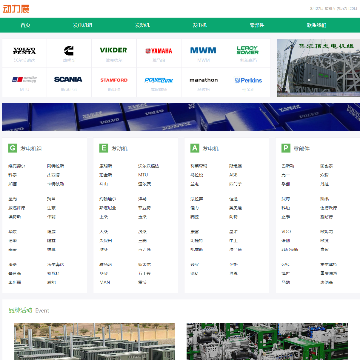Image resolution: width=360 pixels, height=360 pixels.
Task: Click the green G category icon
Action: point(12,148)
